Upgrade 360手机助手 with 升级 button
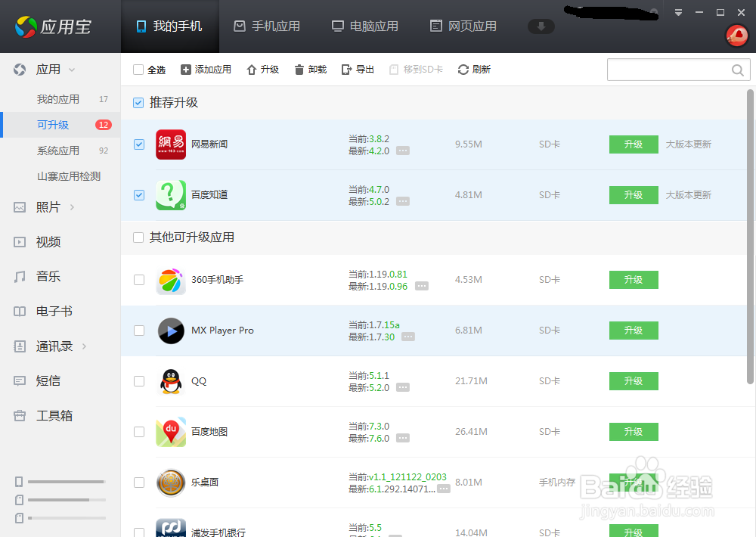The image size is (756, 537). (x=634, y=280)
